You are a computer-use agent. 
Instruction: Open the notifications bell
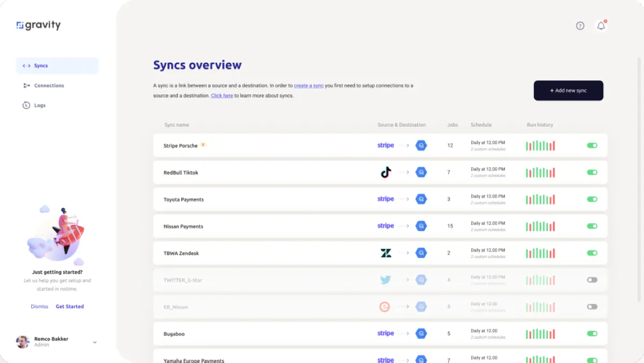[601, 26]
